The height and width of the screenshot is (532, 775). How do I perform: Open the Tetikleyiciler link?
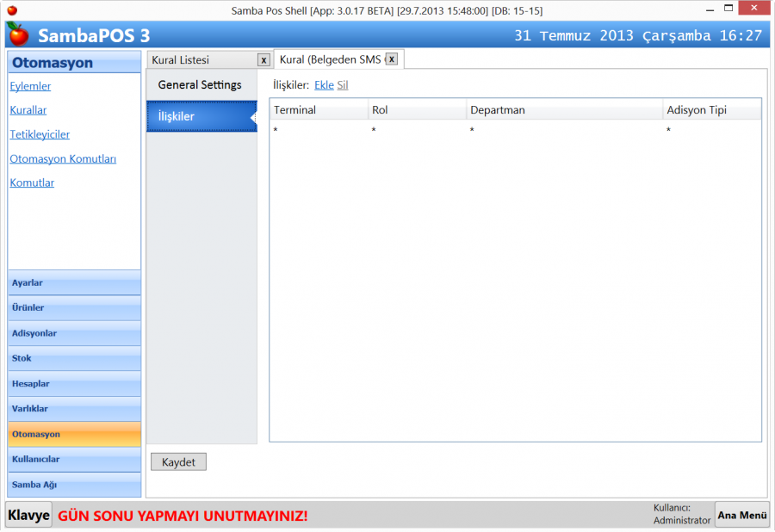(x=40, y=134)
